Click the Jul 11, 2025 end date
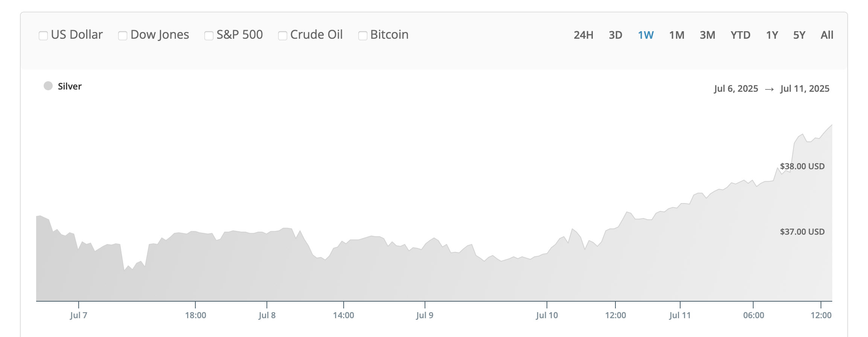Image resolution: width=868 pixels, height=337 pixels. [x=805, y=88]
